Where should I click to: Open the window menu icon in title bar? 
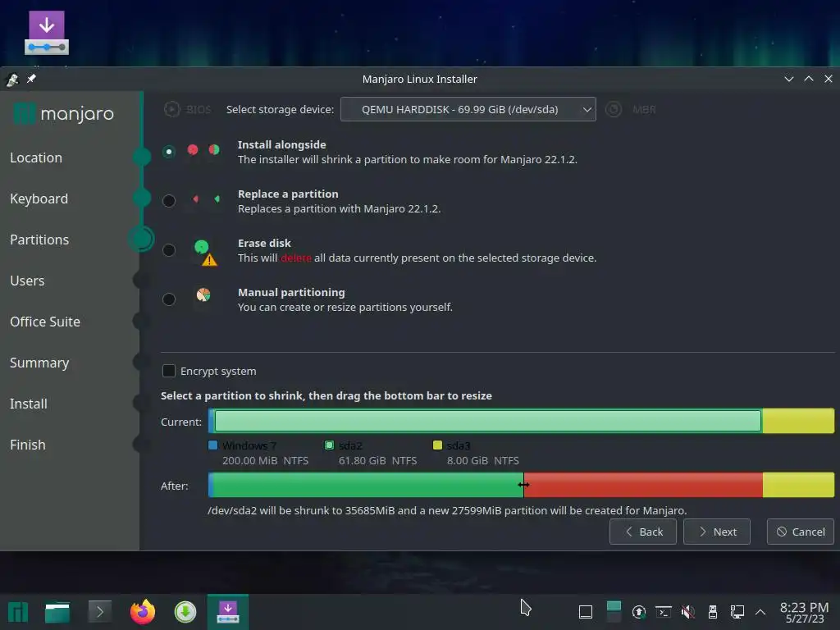(11, 80)
